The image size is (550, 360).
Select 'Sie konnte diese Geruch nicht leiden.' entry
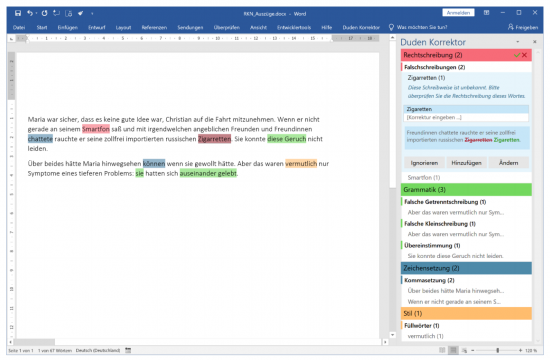pos(455,256)
